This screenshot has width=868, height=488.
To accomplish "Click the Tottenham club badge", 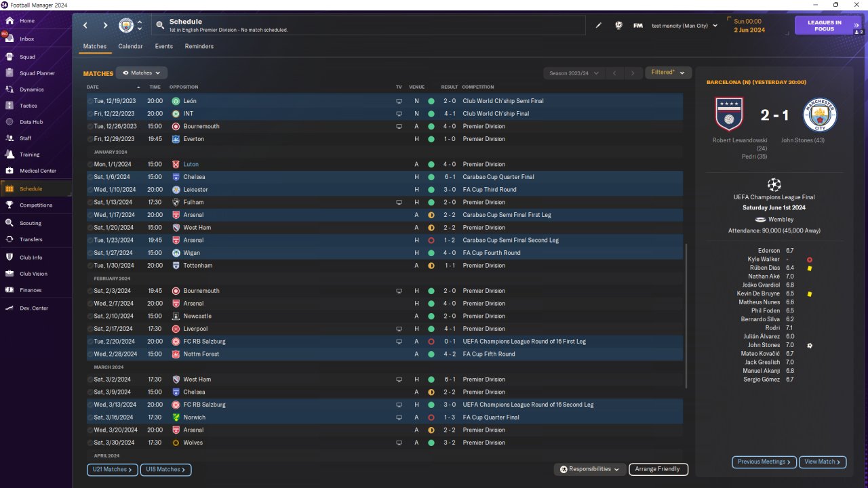I will 176,266.
